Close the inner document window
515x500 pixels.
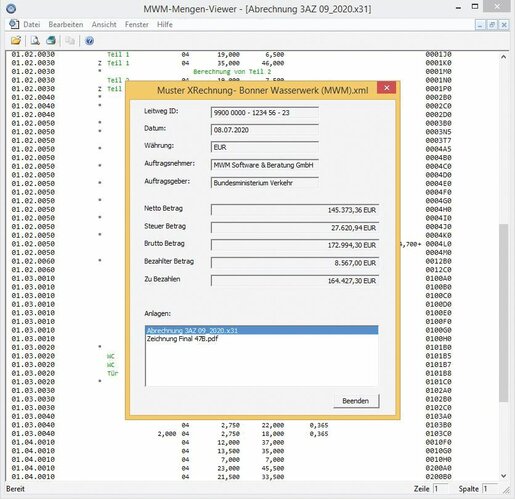pos(504,25)
